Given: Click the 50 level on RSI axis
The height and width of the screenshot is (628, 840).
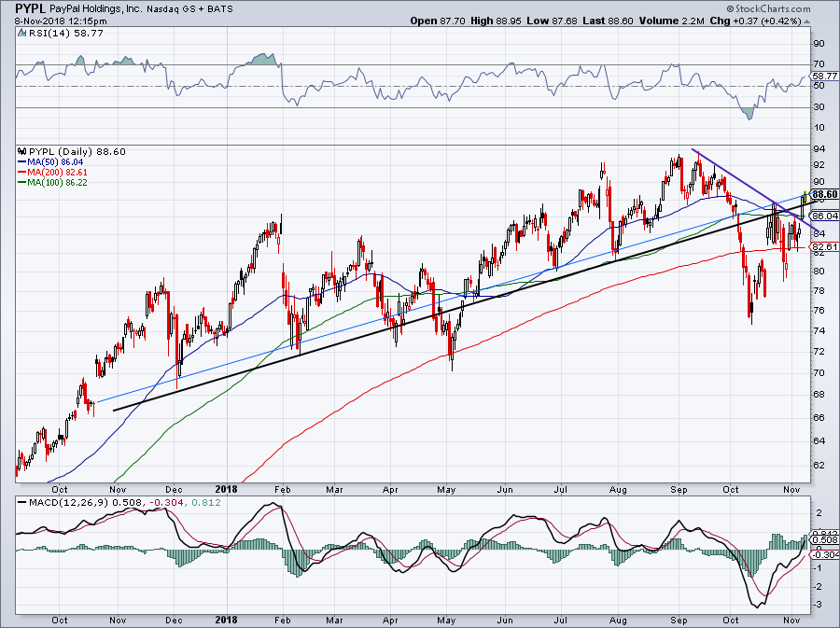Looking at the screenshot, I should coord(819,86).
